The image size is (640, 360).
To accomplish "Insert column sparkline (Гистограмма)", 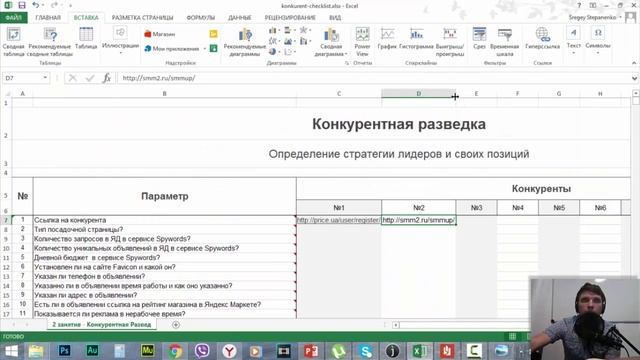I will pos(416,39).
